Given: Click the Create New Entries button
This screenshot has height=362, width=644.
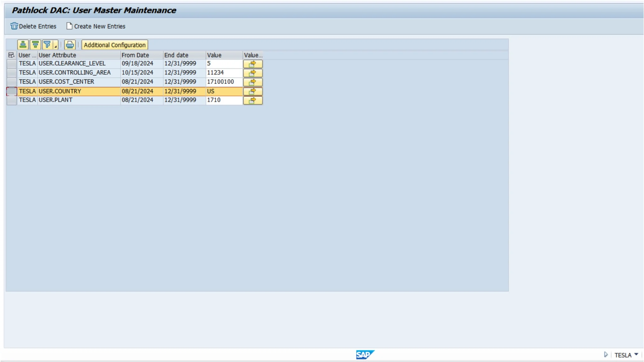Looking at the screenshot, I should (x=96, y=26).
